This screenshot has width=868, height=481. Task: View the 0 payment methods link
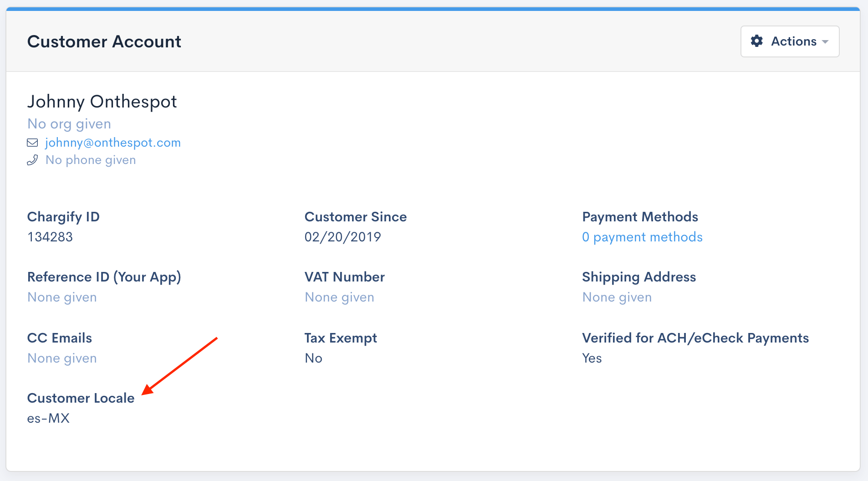tap(642, 236)
